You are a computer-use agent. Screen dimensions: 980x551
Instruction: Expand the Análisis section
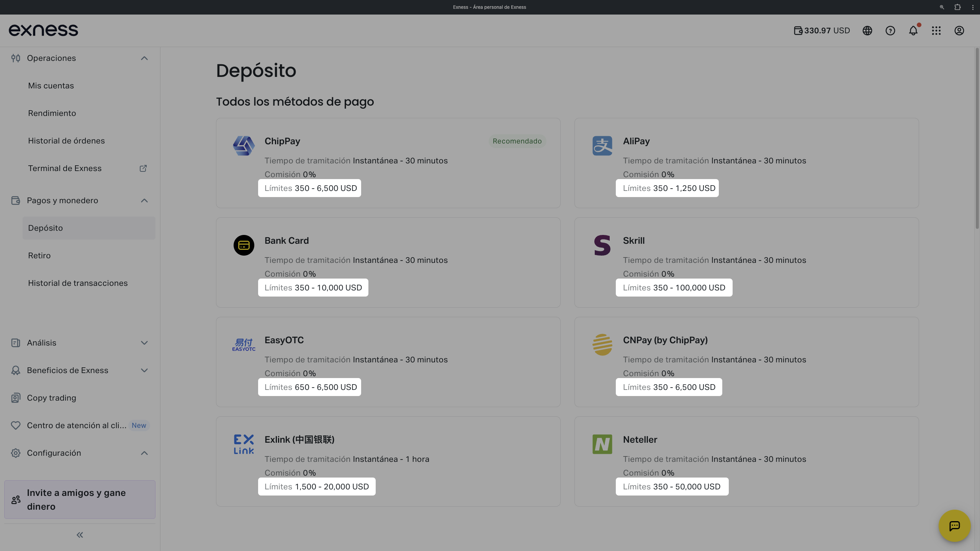pyautogui.click(x=144, y=343)
